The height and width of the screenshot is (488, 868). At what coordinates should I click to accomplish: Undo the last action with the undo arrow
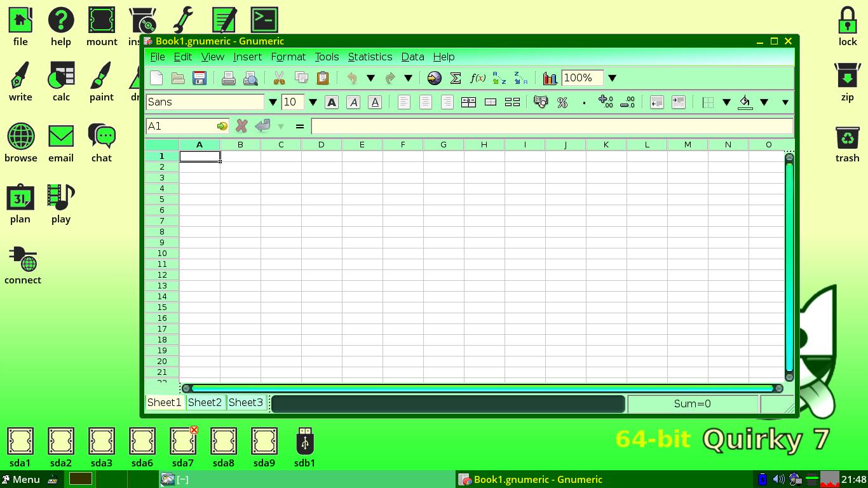pyautogui.click(x=352, y=78)
